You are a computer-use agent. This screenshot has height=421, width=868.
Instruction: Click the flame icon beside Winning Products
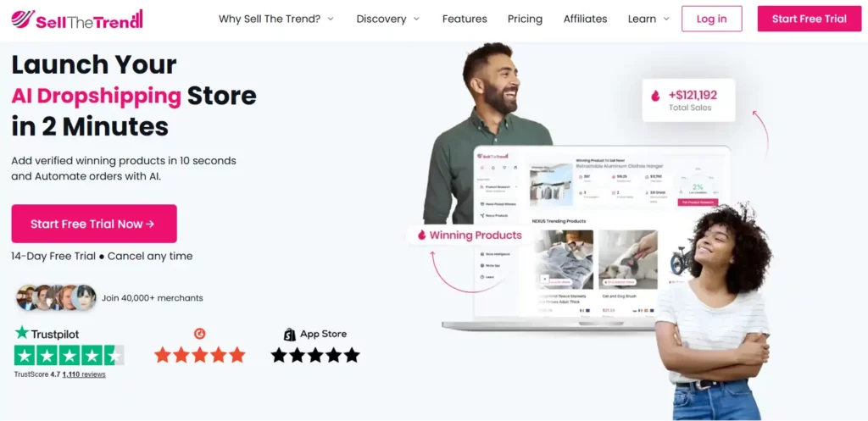tap(422, 235)
